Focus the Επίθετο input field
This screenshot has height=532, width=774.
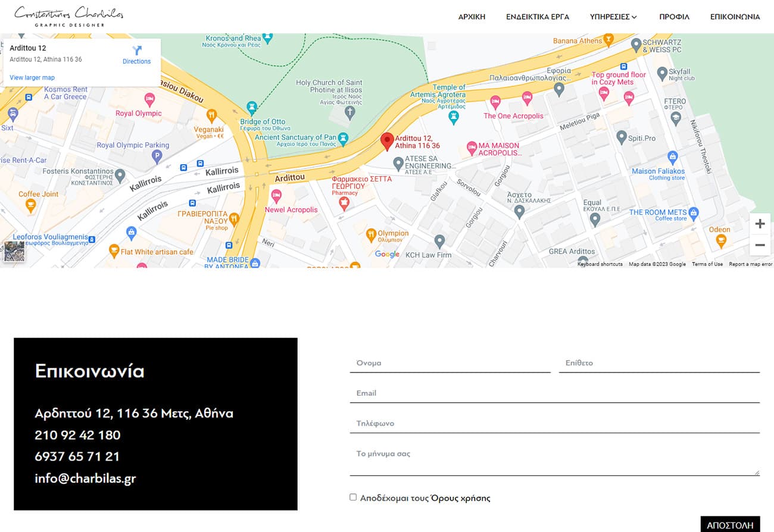[x=659, y=363]
